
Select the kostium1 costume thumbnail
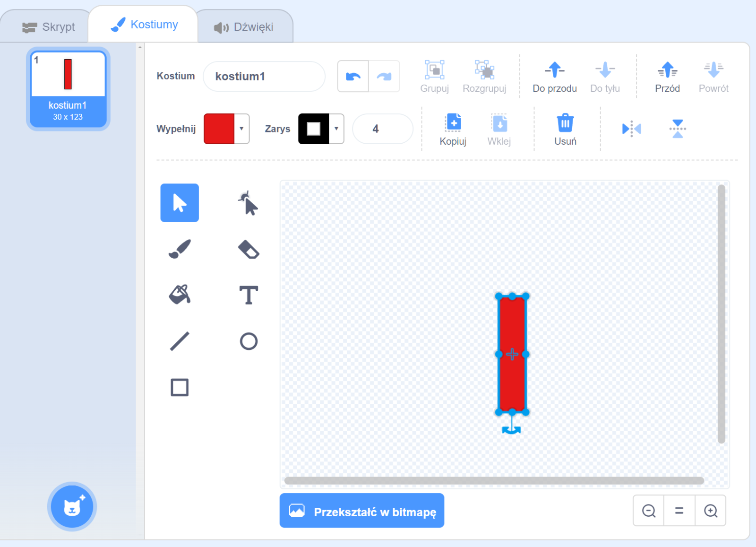click(x=68, y=88)
